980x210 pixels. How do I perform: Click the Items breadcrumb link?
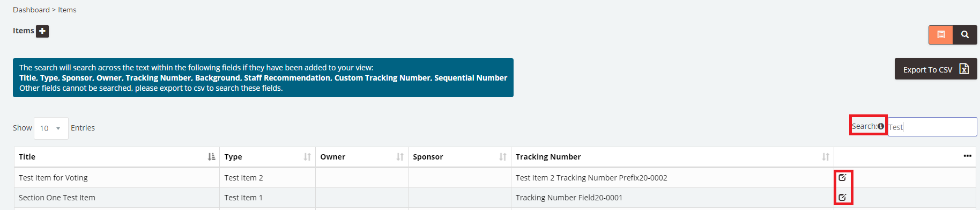pyautogui.click(x=67, y=10)
